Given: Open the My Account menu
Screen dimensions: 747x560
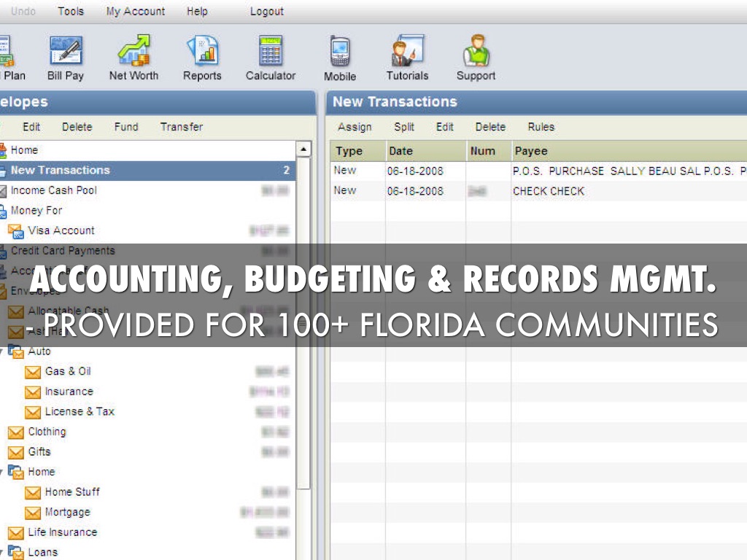Looking at the screenshot, I should (x=136, y=11).
